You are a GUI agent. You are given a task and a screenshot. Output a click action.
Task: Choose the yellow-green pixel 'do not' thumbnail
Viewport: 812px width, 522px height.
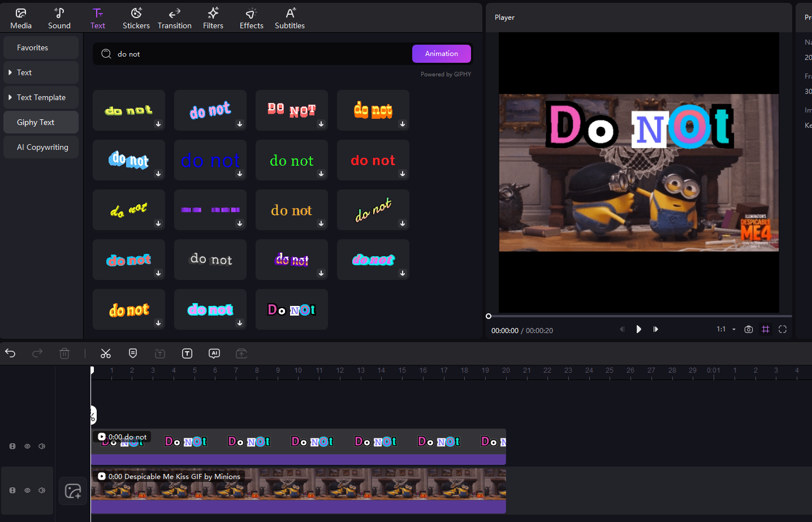(x=129, y=110)
